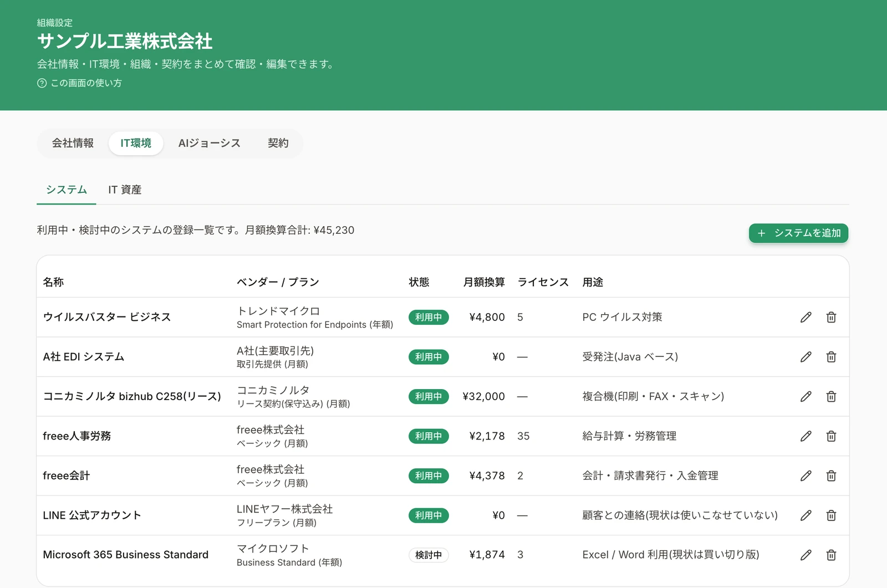Select the IT環境 tab
This screenshot has height=588, width=887.
pyautogui.click(x=136, y=143)
